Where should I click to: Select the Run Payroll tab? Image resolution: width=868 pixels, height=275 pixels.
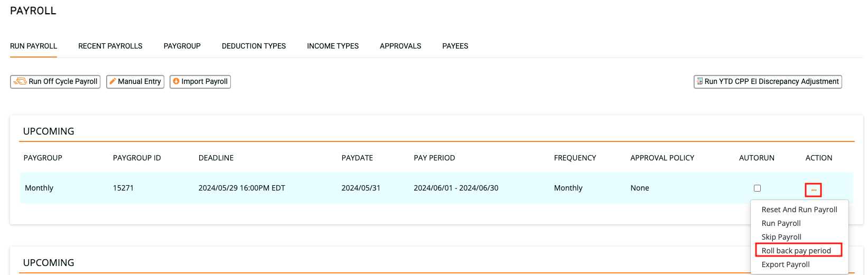click(33, 46)
